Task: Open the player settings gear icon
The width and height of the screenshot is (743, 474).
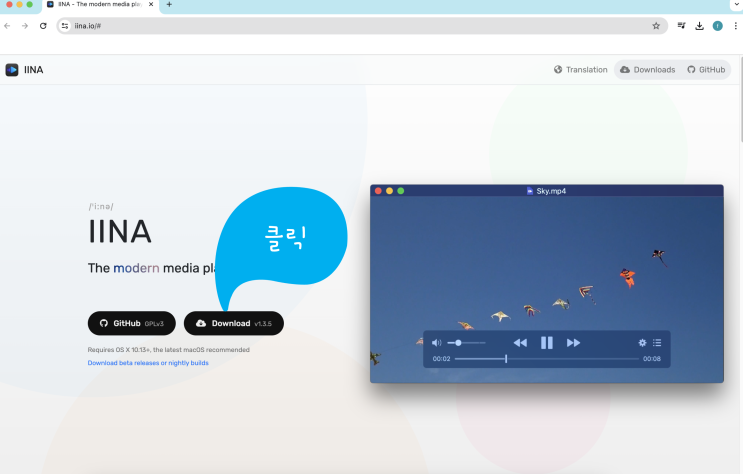Action: [x=642, y=343]
